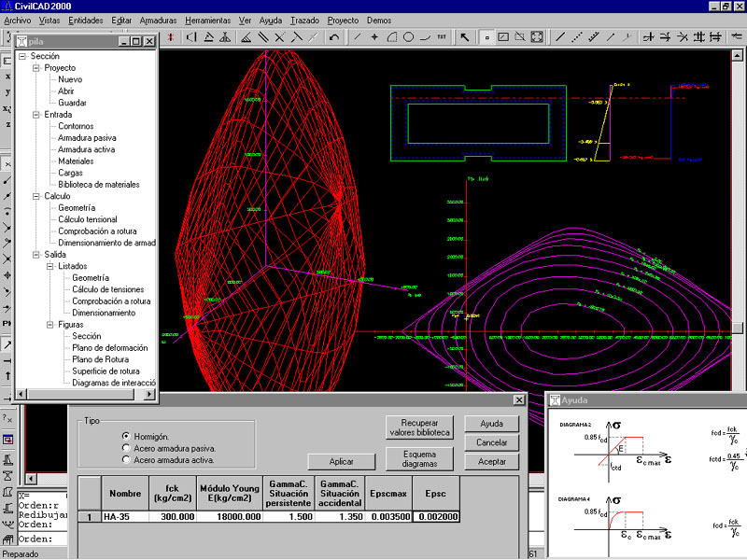Select the dashed line style tool
The height and width of the screenshot is (560, 747).
coord(577,37)
